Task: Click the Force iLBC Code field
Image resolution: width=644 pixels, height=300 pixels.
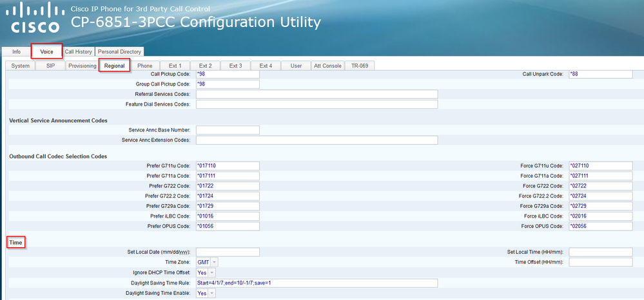Action: [601, 216]
